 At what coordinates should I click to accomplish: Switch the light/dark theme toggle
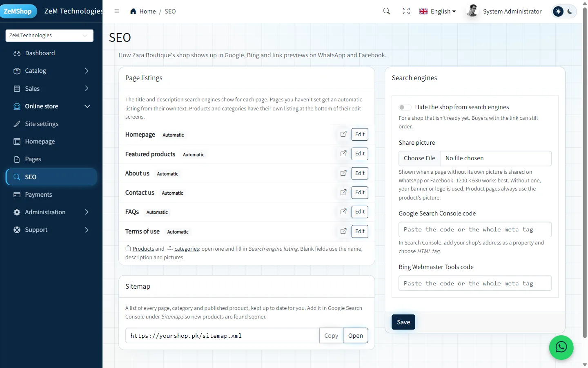point(564,11)
